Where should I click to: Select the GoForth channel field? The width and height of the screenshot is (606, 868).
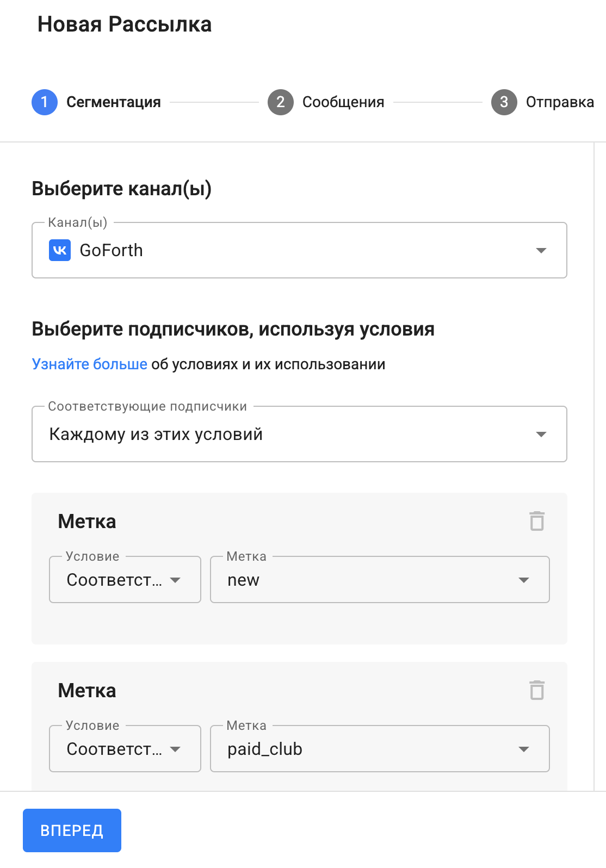(299, 250)
